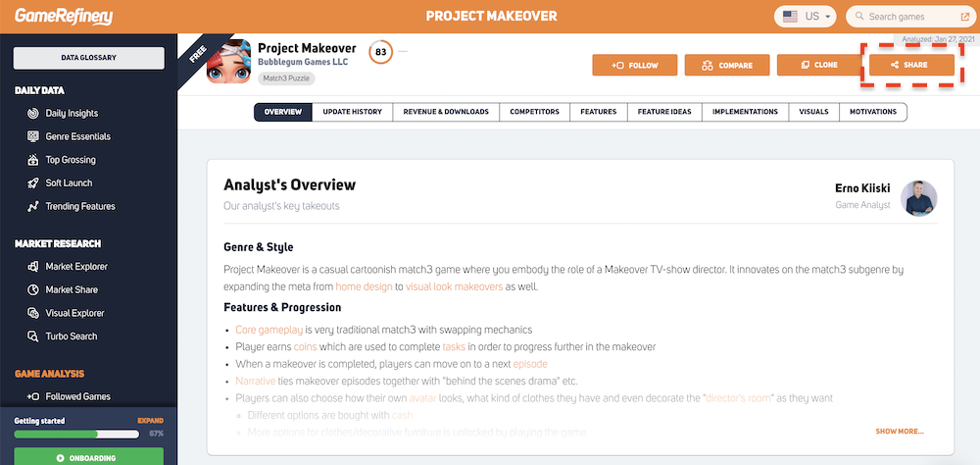Open the Feature Ideas tab
The width and height of the screenshot is (980, 465).
point(664,112)
